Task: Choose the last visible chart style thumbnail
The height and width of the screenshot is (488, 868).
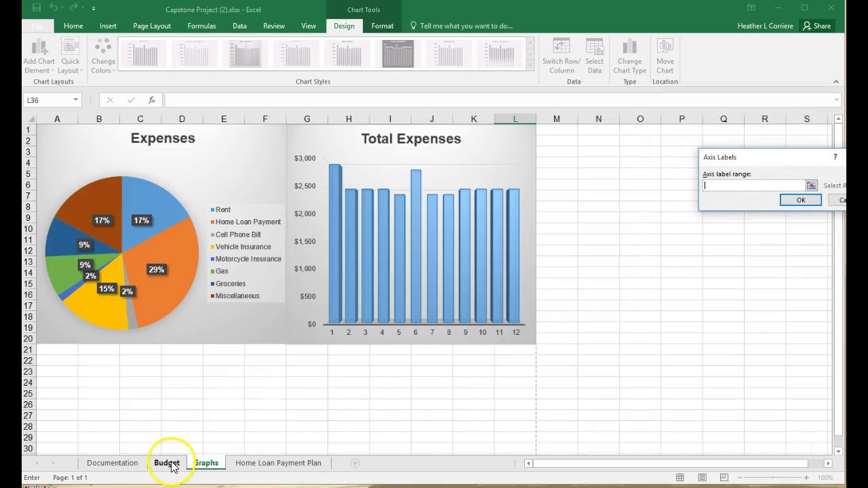Action: click(x=500, y=54)
